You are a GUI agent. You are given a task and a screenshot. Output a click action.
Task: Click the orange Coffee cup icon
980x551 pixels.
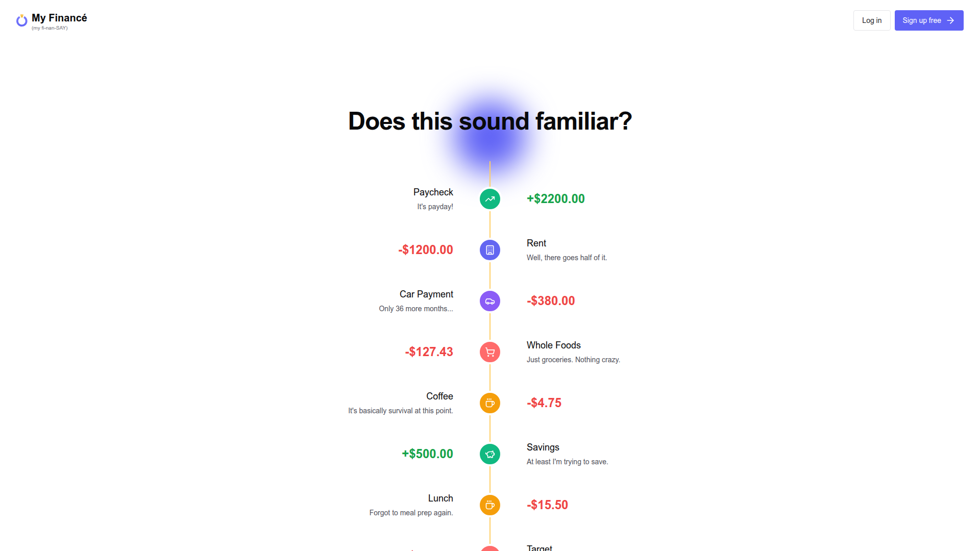(x=489, y=403)
